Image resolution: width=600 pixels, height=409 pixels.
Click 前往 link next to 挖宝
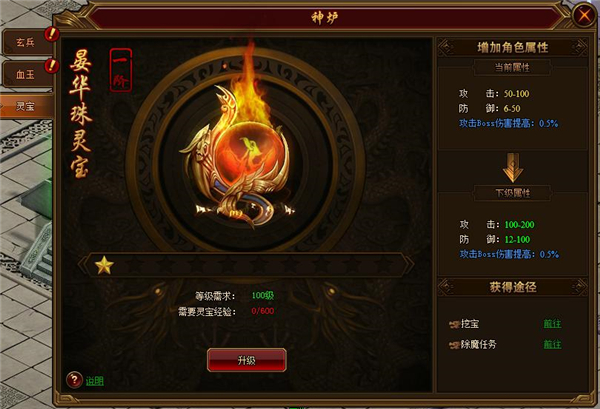(x=552, y=324)
